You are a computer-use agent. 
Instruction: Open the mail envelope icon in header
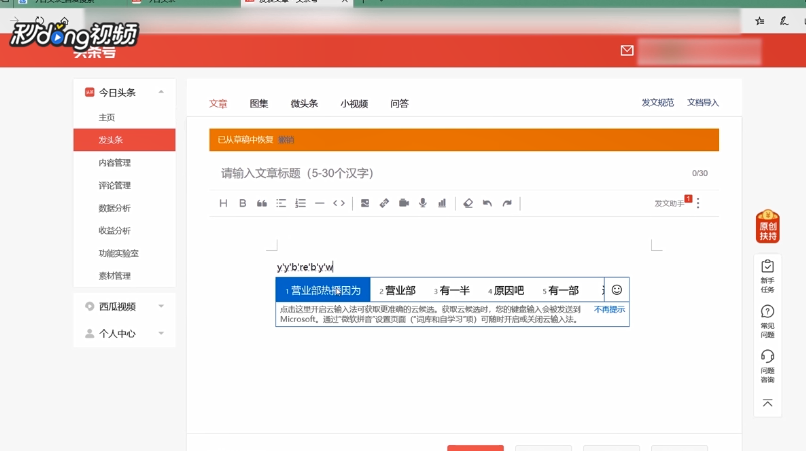point(627,50)
